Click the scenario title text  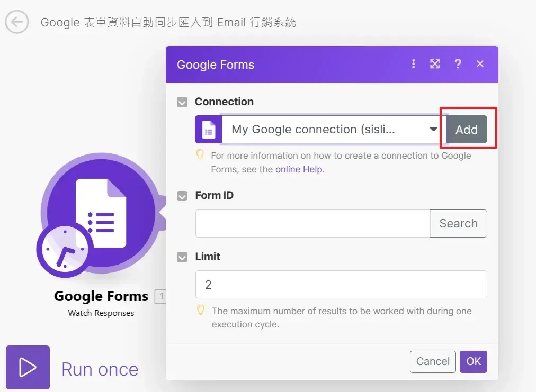(168, 22)
